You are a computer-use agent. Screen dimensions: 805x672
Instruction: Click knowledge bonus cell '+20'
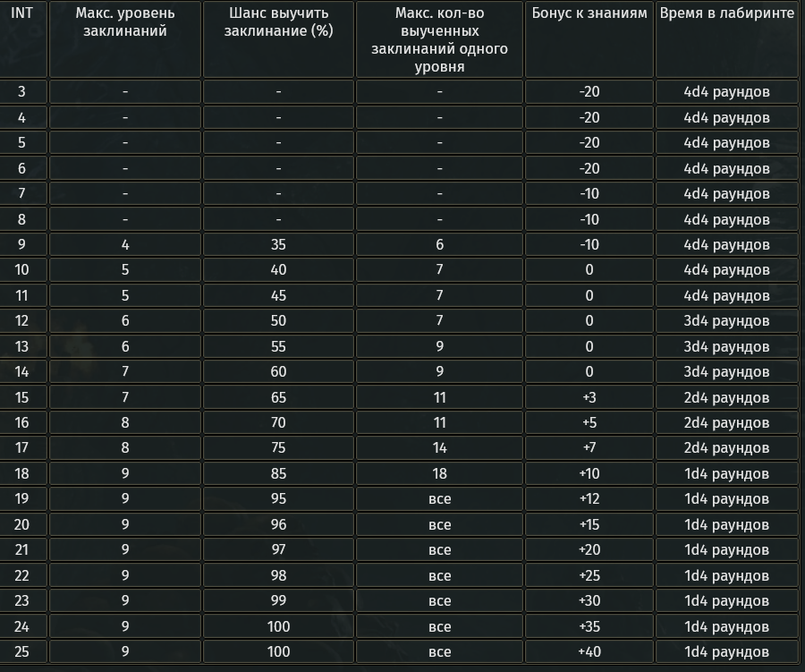589,549
